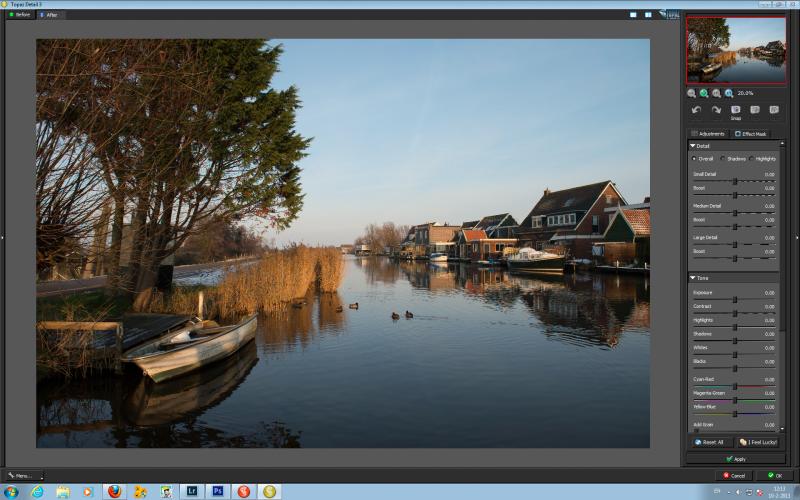Click the Exposure slider handle
Image resolution: width=800 pixels, height=500 pixels.
click(x=735, y=299)
